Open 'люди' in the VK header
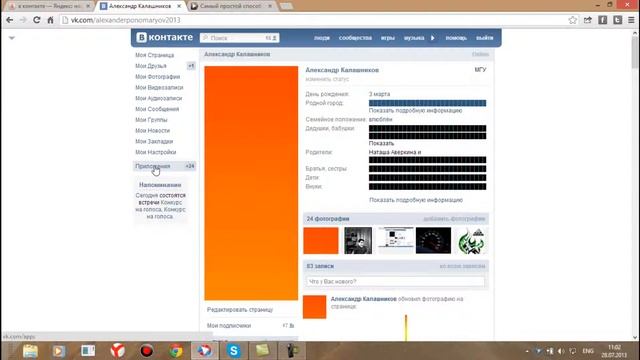 point(322,38)
